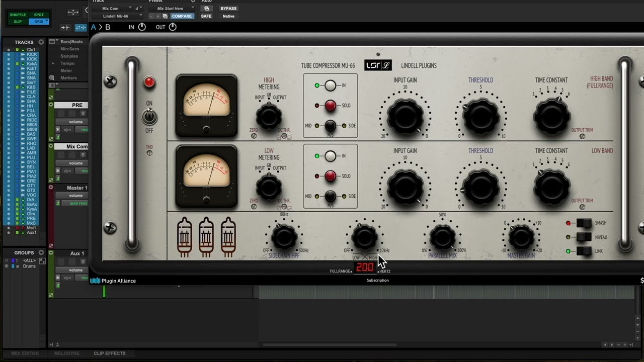Click the high band INPUT GAIN knob

405,117
